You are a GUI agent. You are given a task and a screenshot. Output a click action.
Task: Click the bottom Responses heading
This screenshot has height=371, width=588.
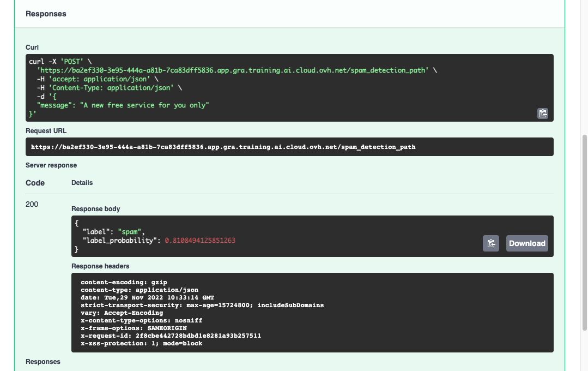pyautogui.click(x=43, y=362)
